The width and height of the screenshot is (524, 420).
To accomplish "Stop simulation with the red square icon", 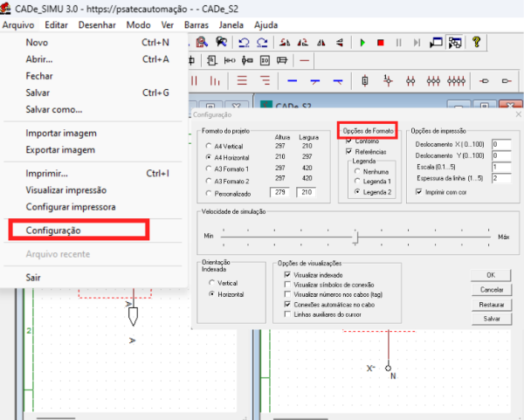I will click(380, 43).
